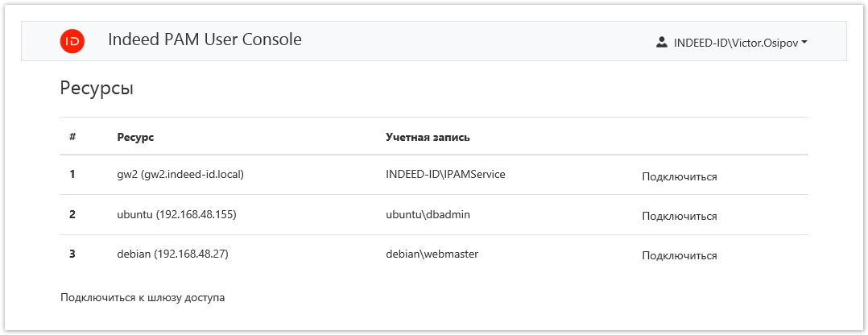Click the Indeed PAM User Console title

click(205, 39)
